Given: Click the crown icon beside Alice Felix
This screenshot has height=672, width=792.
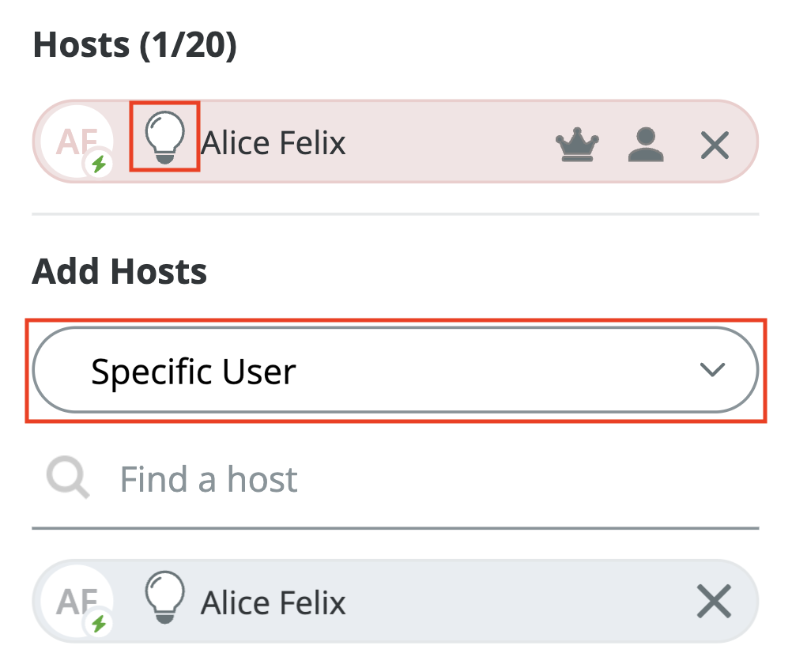Looking at the screenshot, I should pos(577,145).
